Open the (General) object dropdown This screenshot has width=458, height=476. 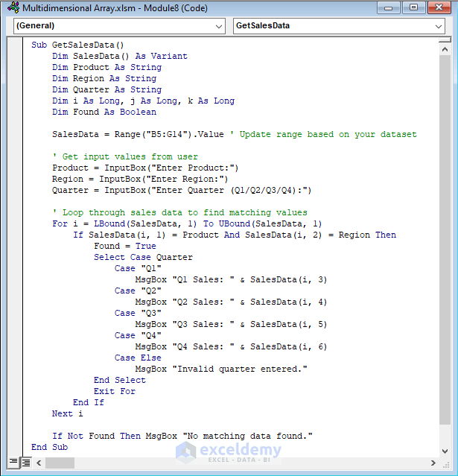click(x=119, y=26)
